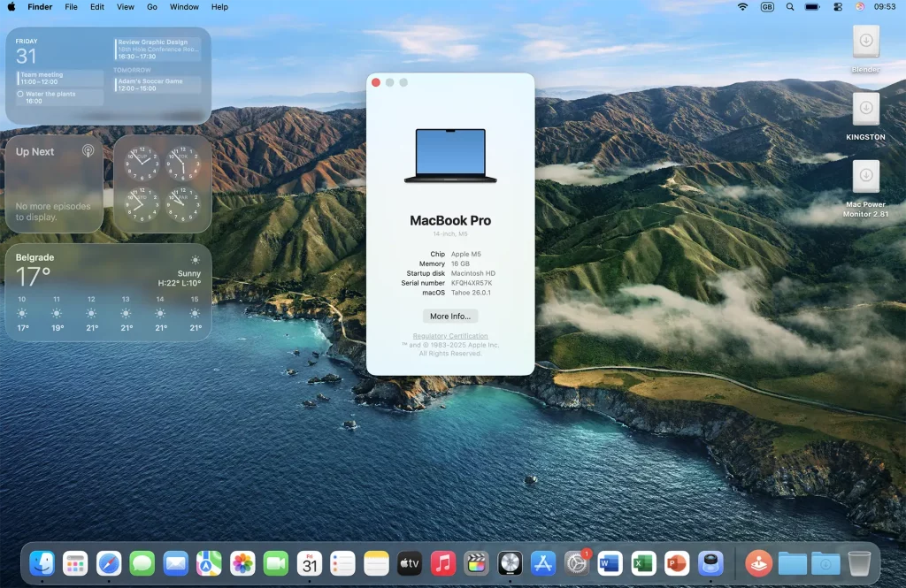906x588 pixels.
Task: Open the Window menu in the menu bar
Action: pyautogui.click(x=183, y=7)
